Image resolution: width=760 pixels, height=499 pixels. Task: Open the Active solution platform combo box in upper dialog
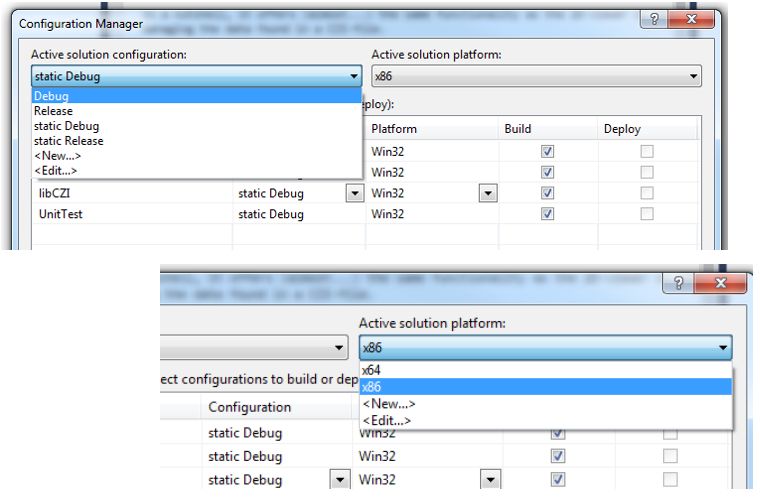point(537,76)
